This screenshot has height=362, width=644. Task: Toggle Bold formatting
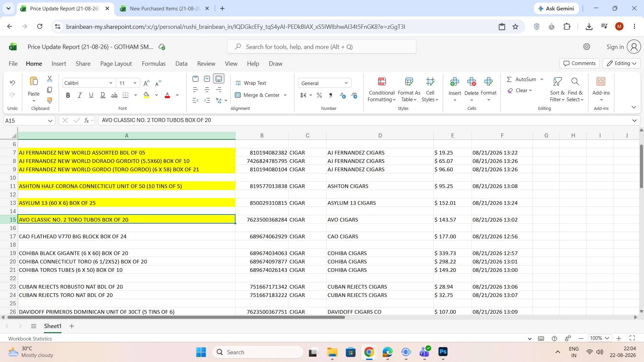pos(68,96)
